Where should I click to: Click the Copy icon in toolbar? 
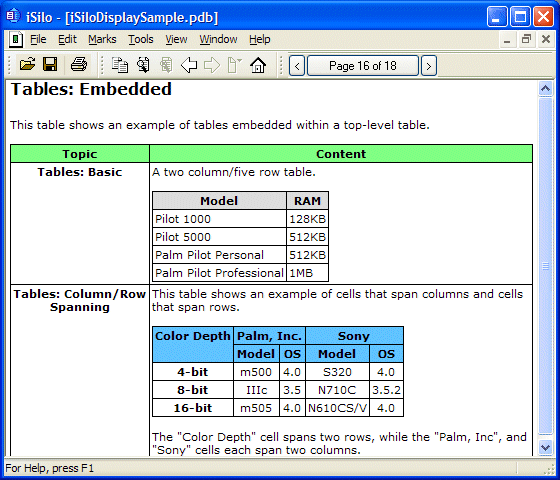click(x=120, y=65)
